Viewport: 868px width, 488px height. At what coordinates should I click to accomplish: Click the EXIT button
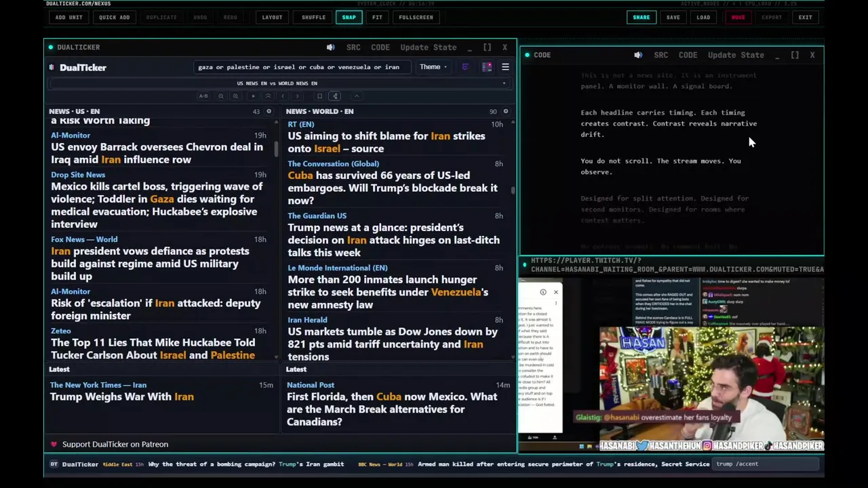tap(805, 17)
